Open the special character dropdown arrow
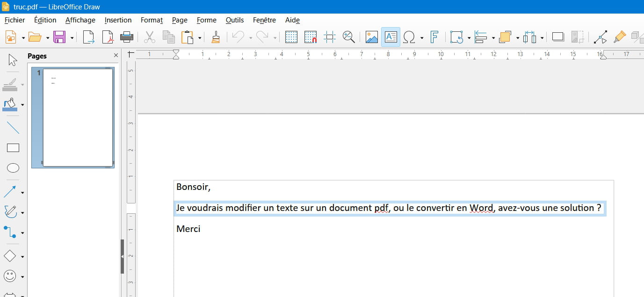The height and width of the screenshot is (297, 644). click(422, 37)
